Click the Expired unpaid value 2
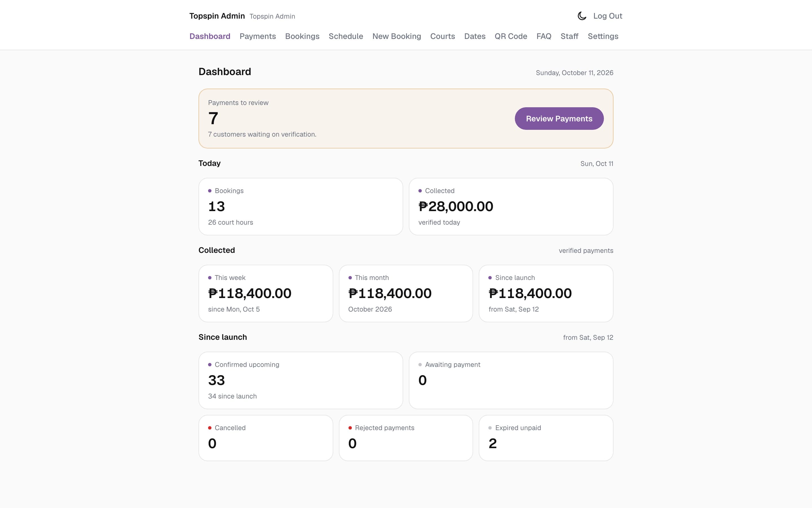The height and width of the screenshot is (508, 812). tap(493, 443)
